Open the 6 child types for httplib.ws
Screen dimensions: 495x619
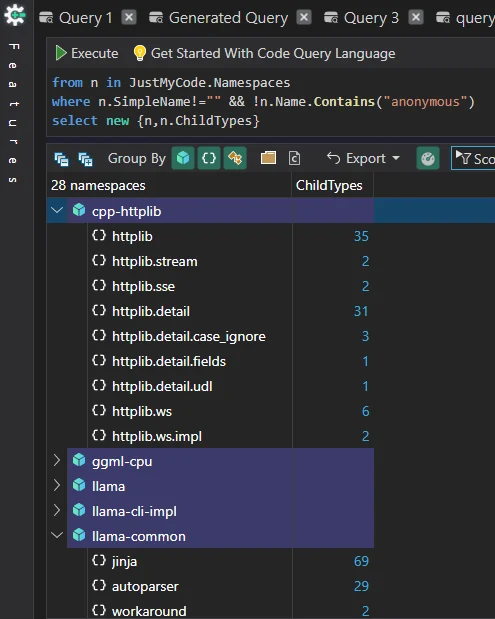(366, 411)
